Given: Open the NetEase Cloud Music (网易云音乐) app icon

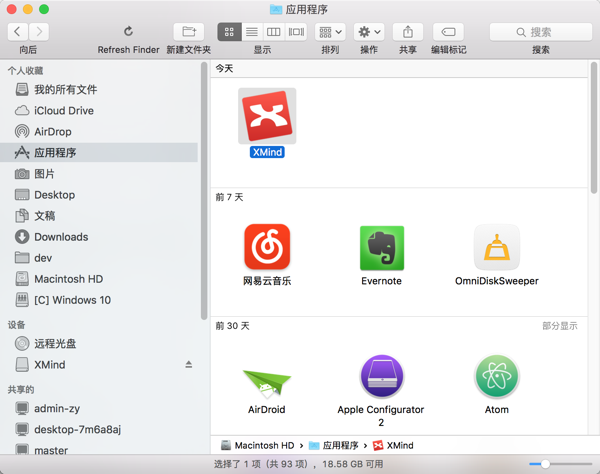Looking at the screenshot, I should [x=267, y=247].
